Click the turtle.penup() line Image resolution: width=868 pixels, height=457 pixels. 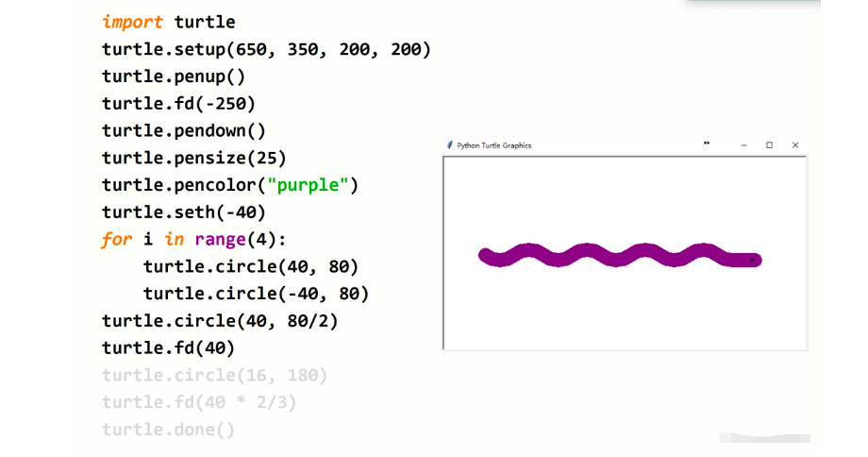[x=174, y=76]
